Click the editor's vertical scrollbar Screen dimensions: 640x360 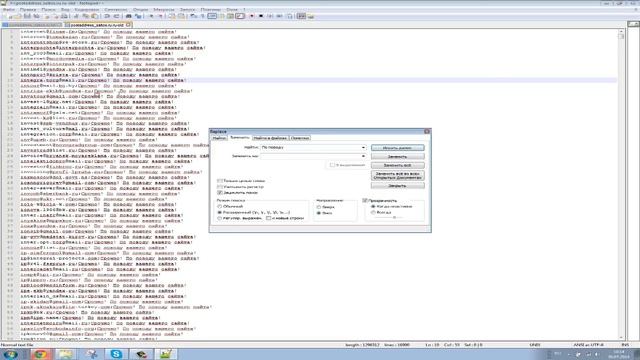[621, 184]
